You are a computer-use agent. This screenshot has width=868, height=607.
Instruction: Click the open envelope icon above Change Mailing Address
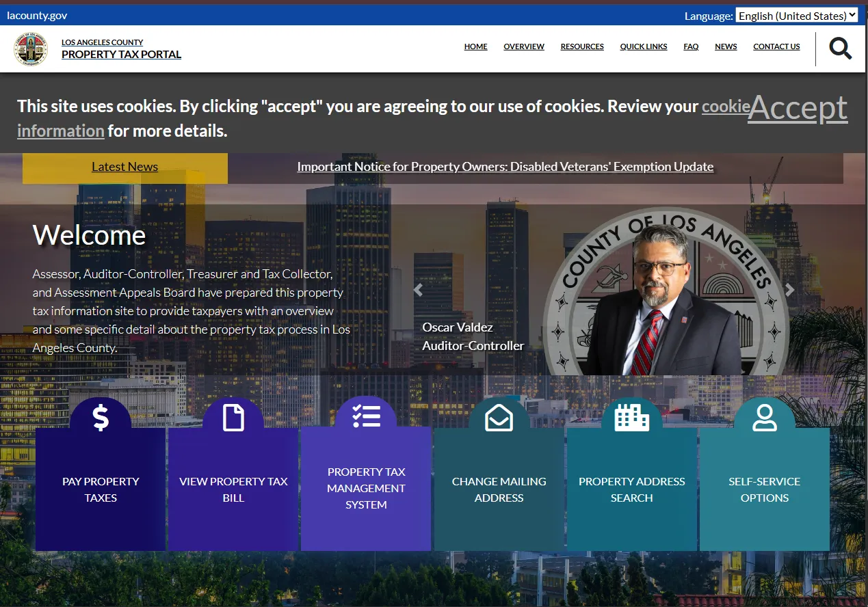[x=499, y=418]
